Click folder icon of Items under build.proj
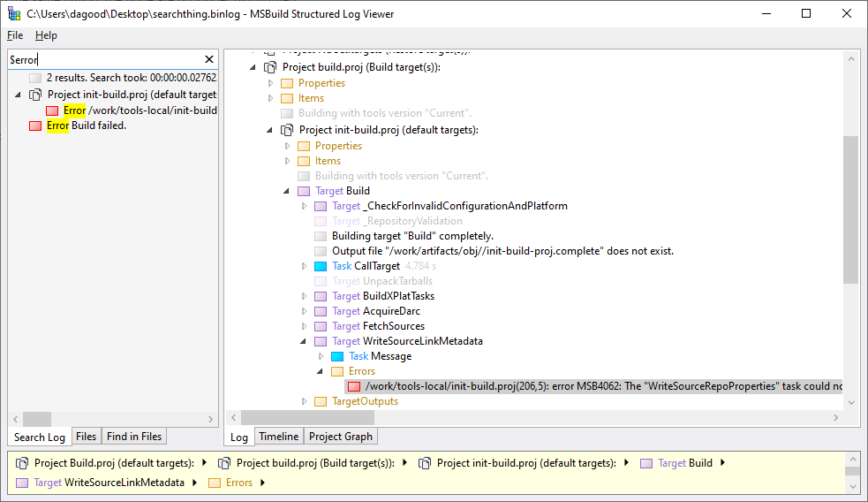This screenshot has width=868, height=502. [287, 98]
